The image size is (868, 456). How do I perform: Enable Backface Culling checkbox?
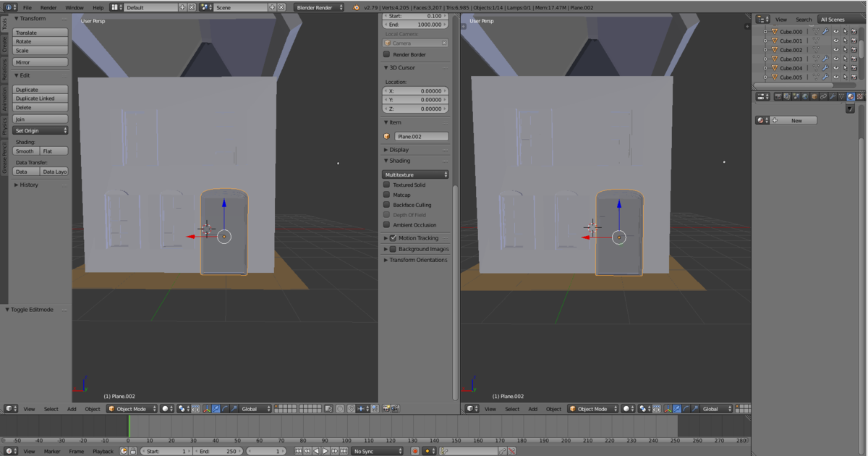pyautogui.click(x=387, y=205)
